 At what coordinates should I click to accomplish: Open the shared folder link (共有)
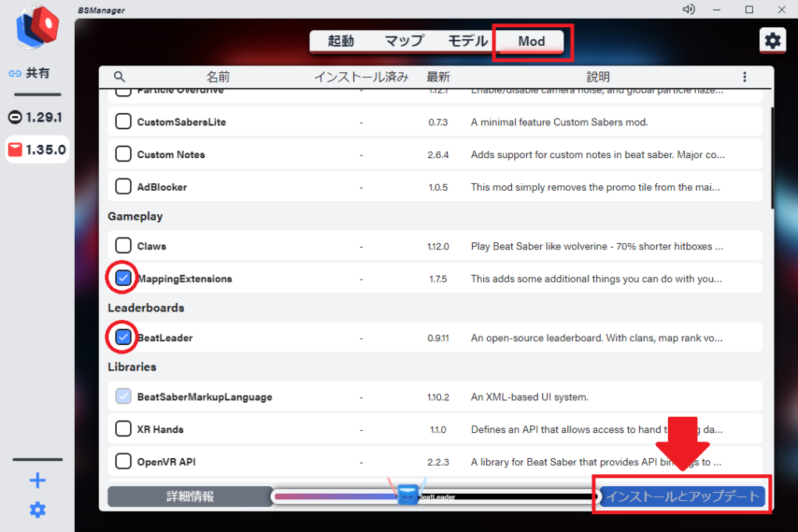click(30, 73)
